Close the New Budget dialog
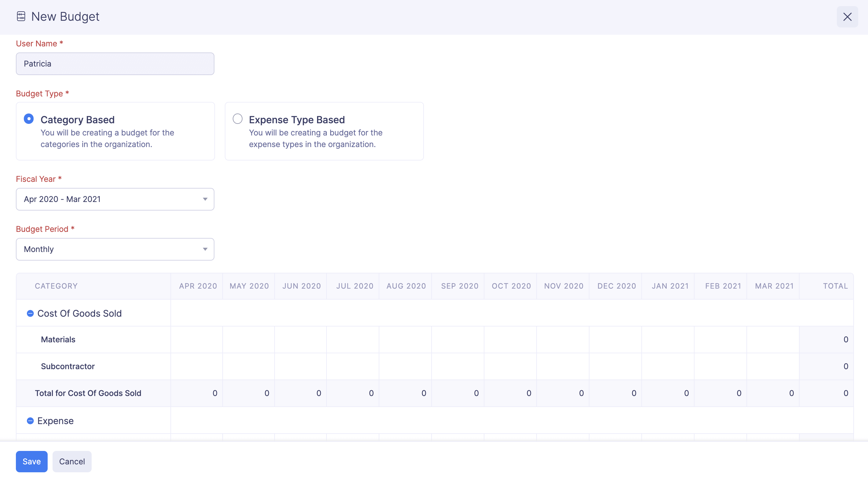Viewport: 868px width, 479px height. pos(848,16)
